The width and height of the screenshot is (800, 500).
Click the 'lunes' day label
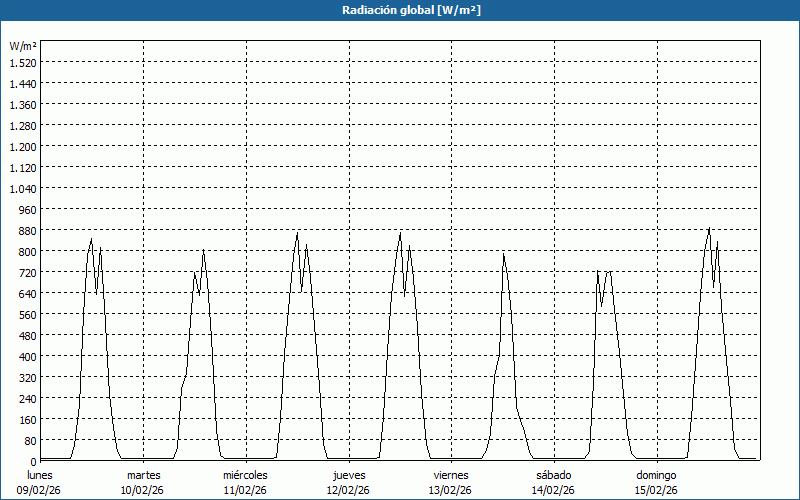41,474
